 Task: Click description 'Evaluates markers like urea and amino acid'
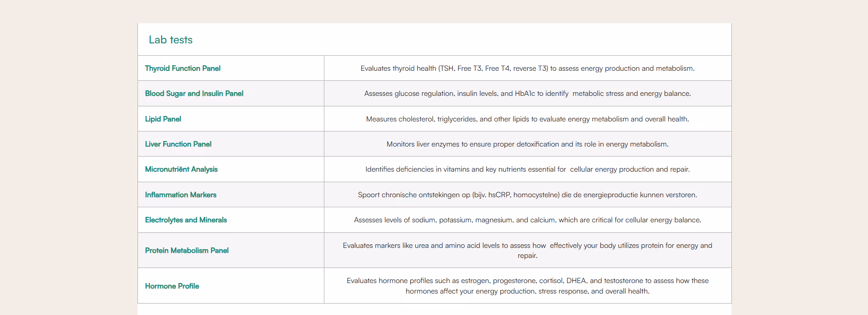[528, 250]
